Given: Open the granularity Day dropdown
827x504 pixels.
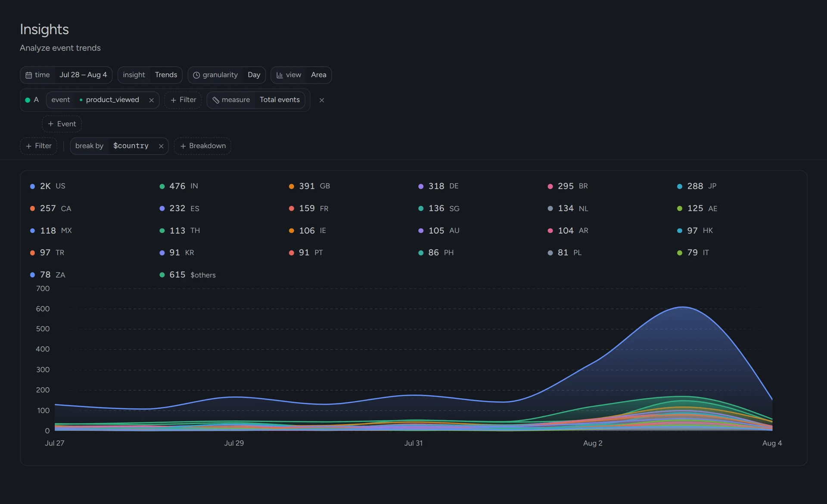Looking at the screenshot, I should coord(254,75).
